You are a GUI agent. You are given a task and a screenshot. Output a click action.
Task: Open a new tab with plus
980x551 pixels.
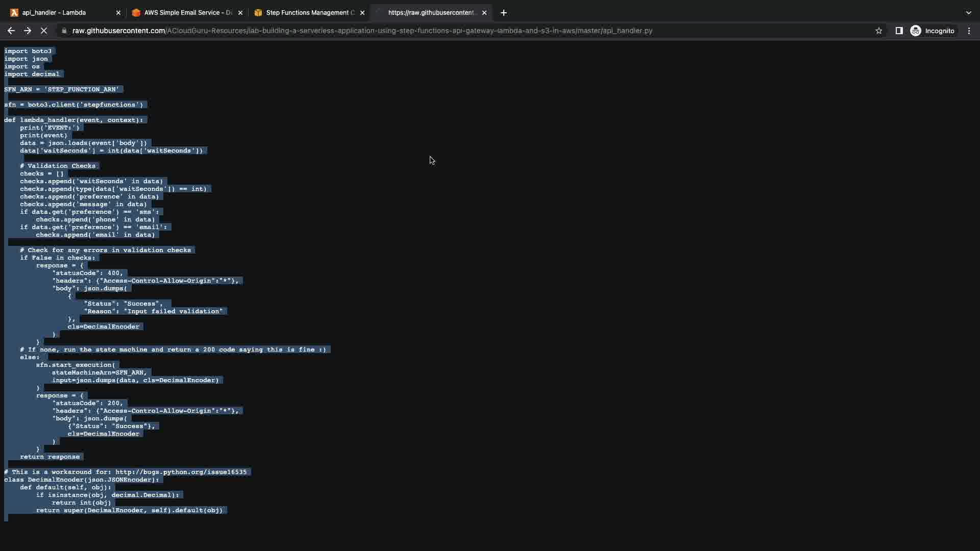503,13
